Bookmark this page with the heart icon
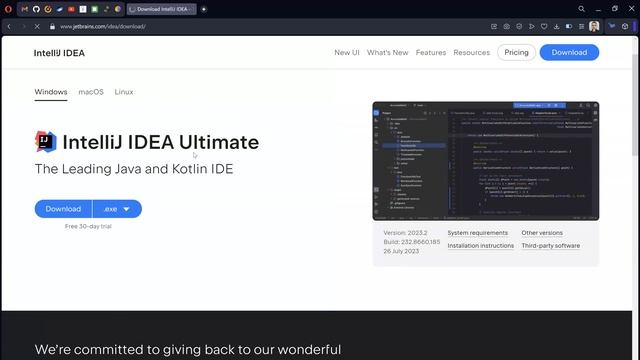 (544, 27)
